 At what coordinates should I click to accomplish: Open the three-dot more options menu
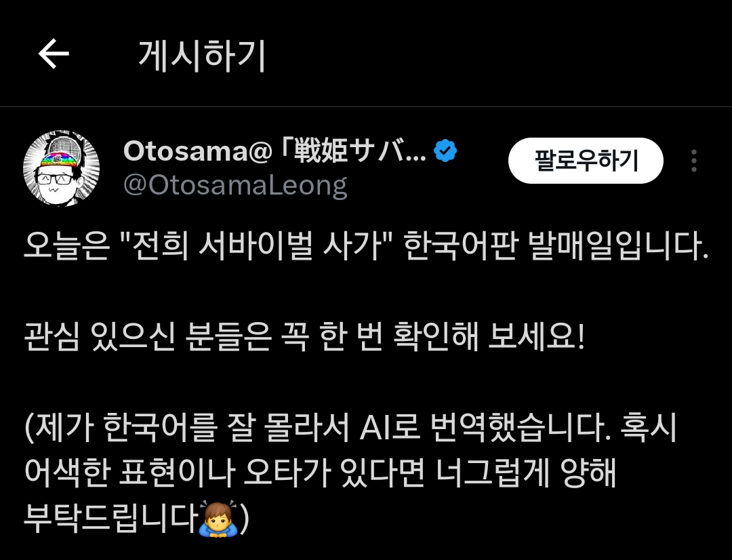pos(694,161)
